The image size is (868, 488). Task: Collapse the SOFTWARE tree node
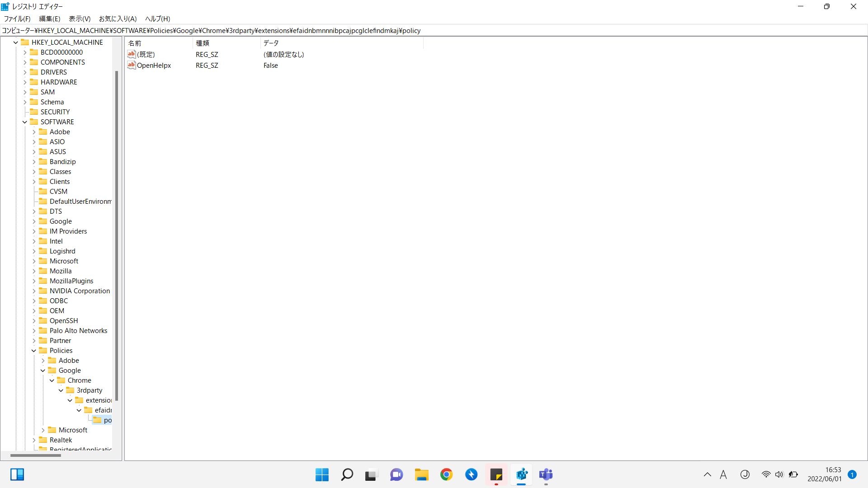tap(24, 122)
